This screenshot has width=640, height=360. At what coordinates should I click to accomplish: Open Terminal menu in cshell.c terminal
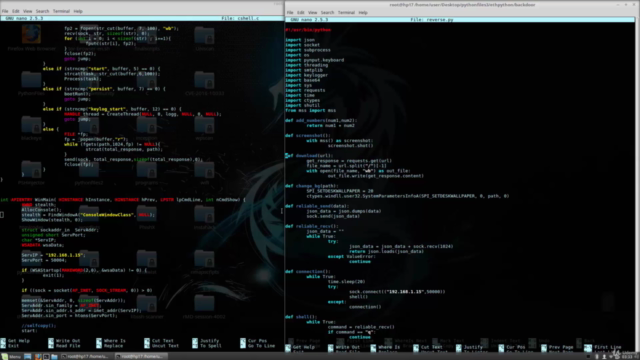point(61,11)
